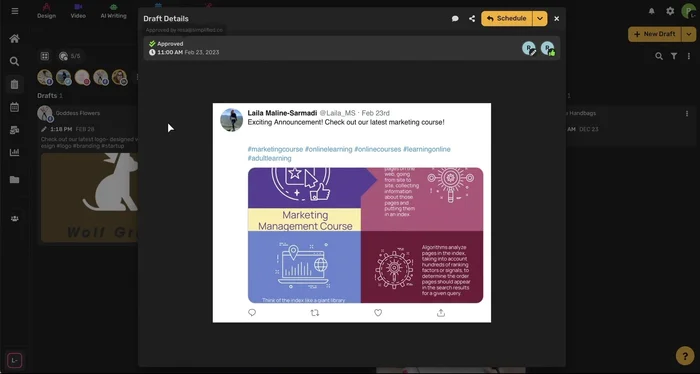This screenshot has height=374, width=700.
Task: Click the search icon below New Draft
Action: (659, 56)
